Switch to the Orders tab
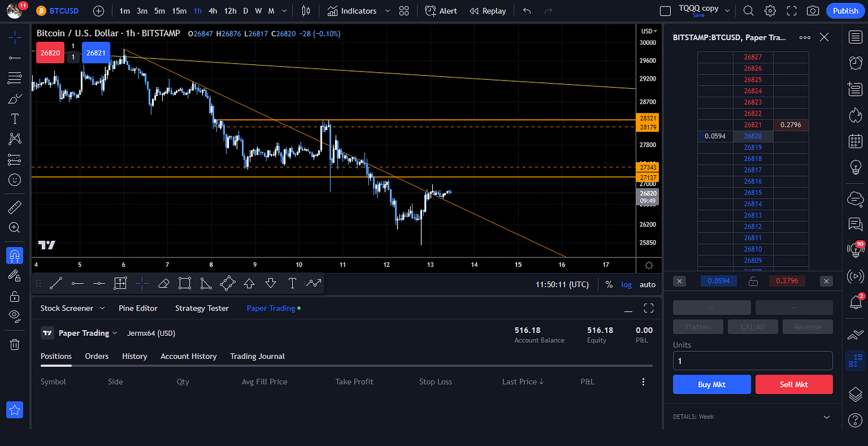Screen dimensions: 868x446 point(97,356)
